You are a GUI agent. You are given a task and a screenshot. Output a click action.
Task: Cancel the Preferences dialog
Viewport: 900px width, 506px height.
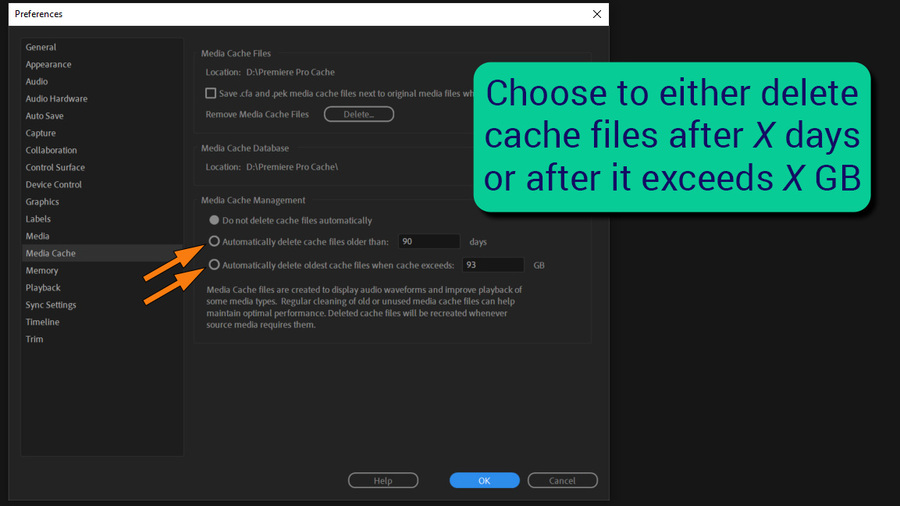tap(562, 481)
